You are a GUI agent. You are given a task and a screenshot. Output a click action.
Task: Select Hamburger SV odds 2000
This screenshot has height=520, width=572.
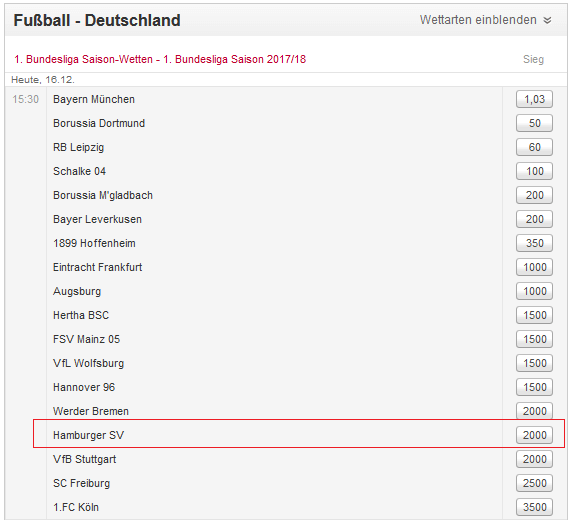point(534,435)
